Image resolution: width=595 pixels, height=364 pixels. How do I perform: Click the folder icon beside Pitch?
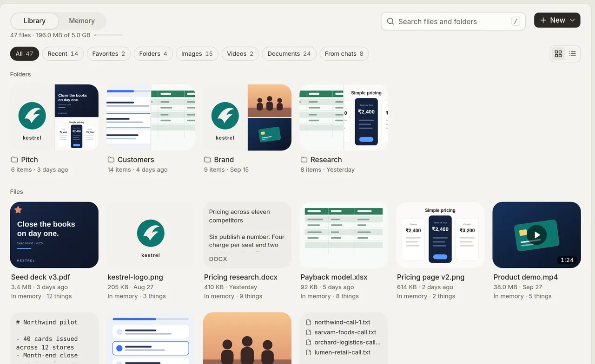[14, 160]
